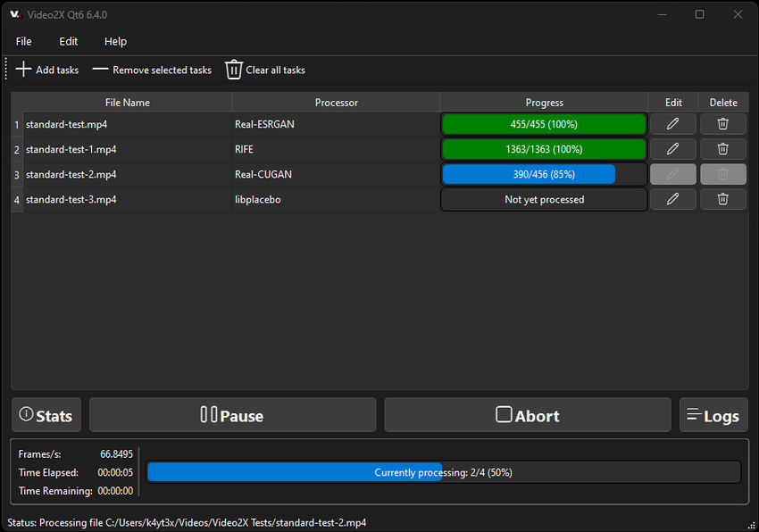
Task: Click the disabled trash icon for standard-test-2.mp4
Action: point(722,174)
